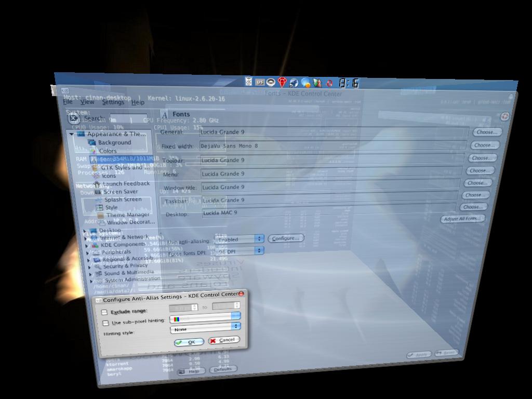
Task: Open anti-aliasing Configure button
Action: [286, 238]
